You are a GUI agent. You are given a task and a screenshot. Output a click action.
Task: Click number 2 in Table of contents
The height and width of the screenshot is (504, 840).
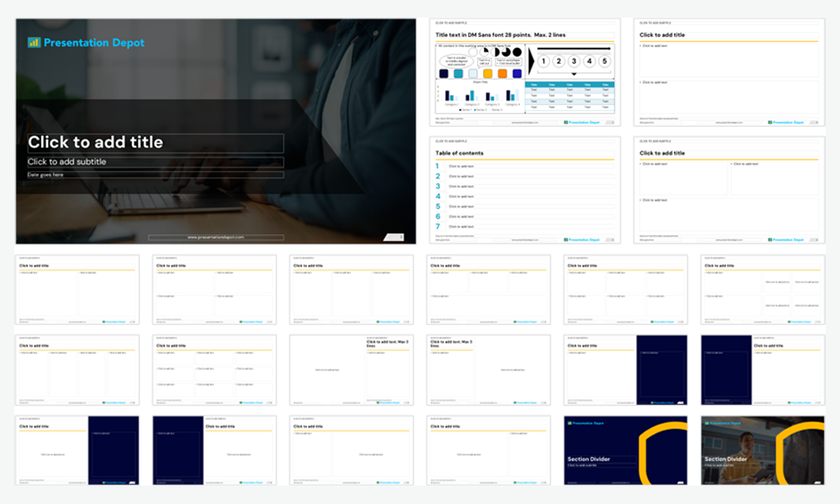tap(437, 176)
